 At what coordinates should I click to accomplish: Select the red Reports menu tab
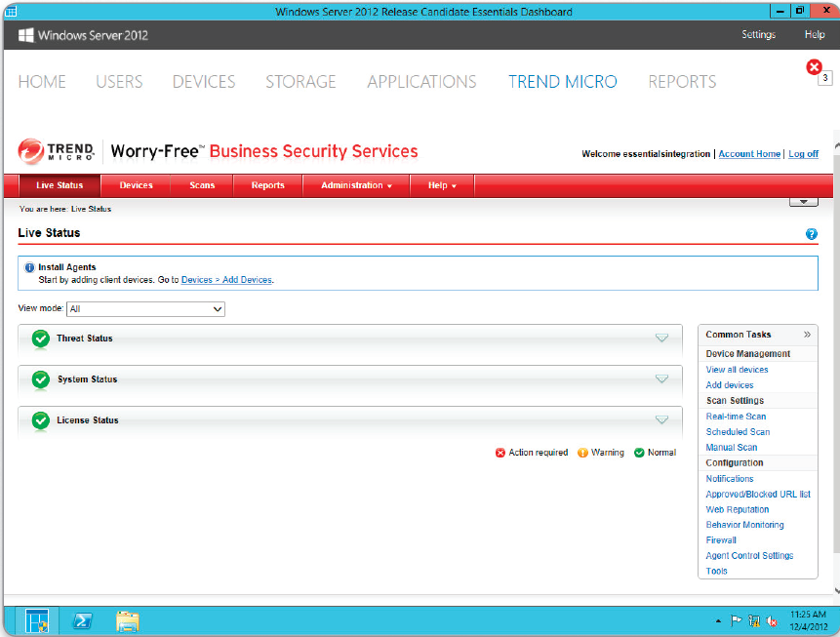pyautogui.click(x=268, y=185)
